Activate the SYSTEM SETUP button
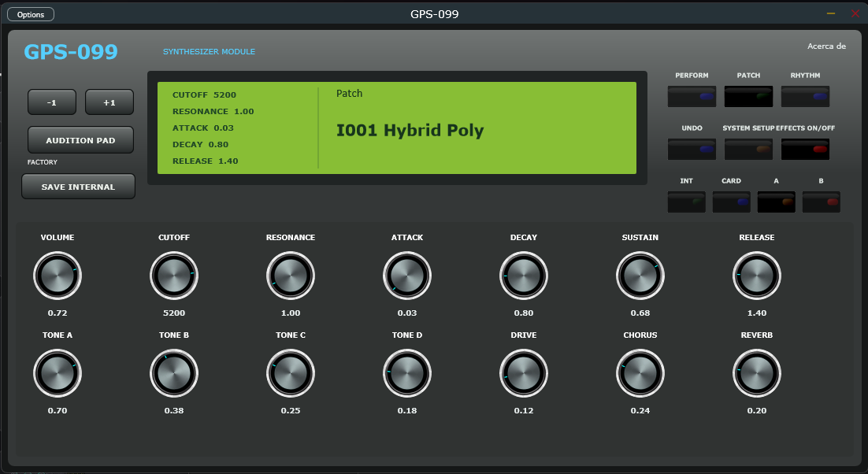 click(748, 150)
